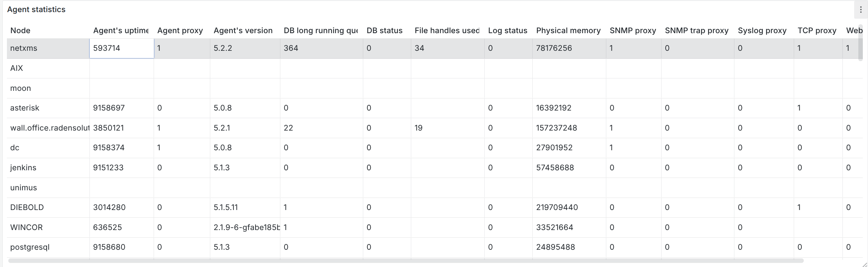Click physical memory value 157237248
868x267 pixels.
[556, 128]
